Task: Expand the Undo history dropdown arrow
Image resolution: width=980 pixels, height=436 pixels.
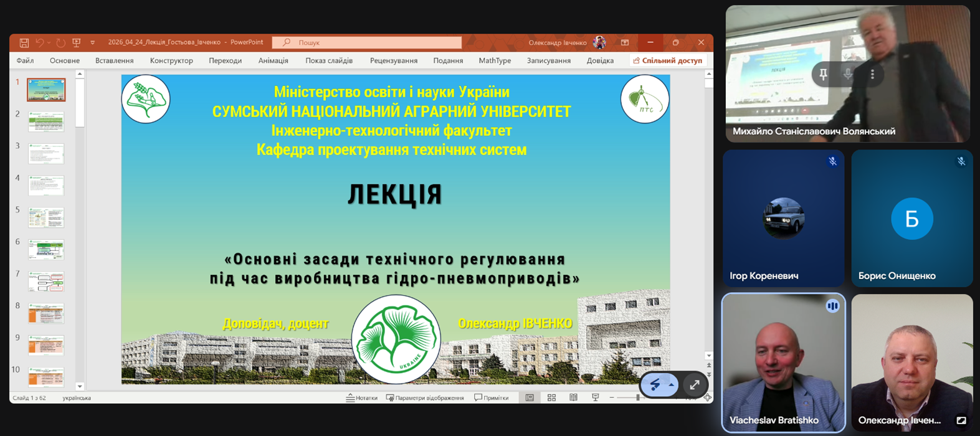Action: click(49, 43)
